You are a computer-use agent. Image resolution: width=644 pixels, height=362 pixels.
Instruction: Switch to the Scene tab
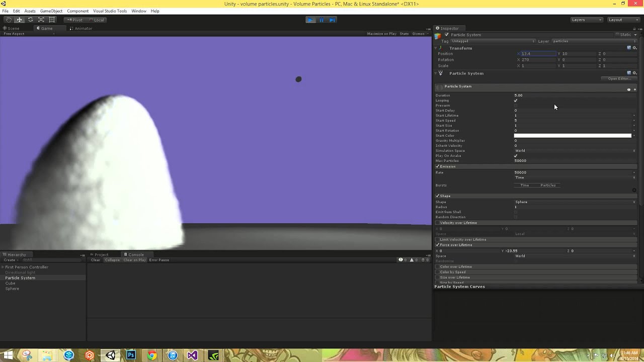point(11,28)
